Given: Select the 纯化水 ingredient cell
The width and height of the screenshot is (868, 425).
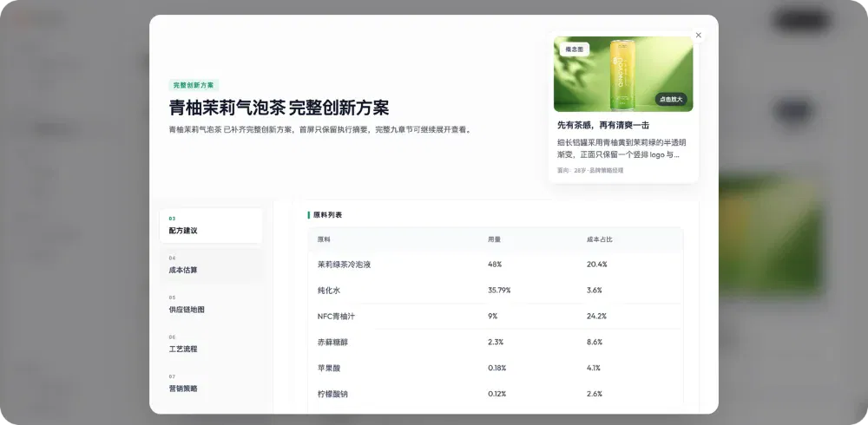Looking at the screenshot, I should point(329,291).
